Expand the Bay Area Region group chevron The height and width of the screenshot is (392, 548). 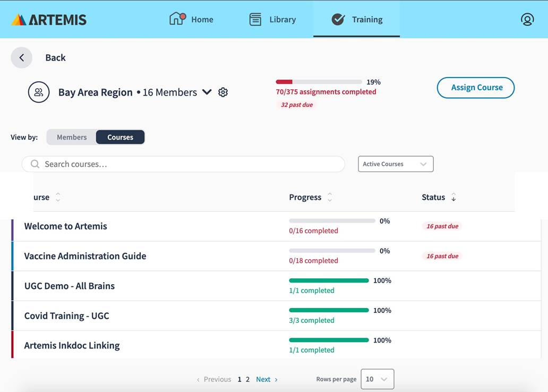coord(207,92)
